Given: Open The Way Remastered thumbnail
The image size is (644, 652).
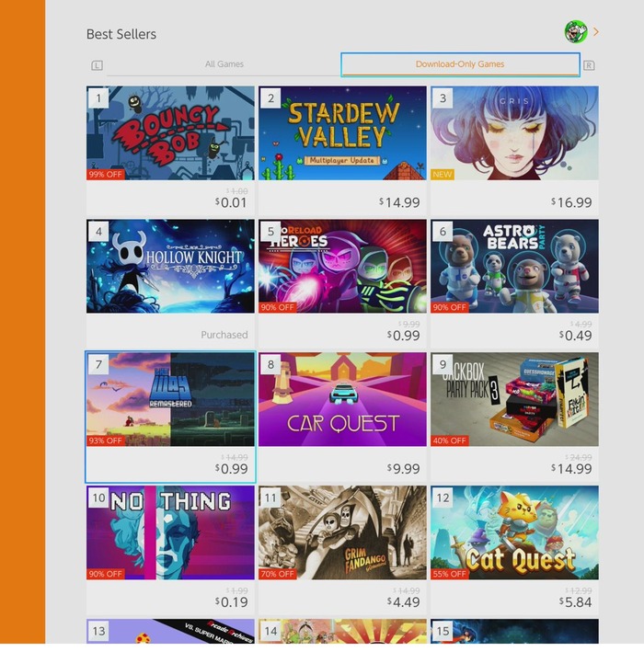Looking at the screenshot, I should coord(170,399).
